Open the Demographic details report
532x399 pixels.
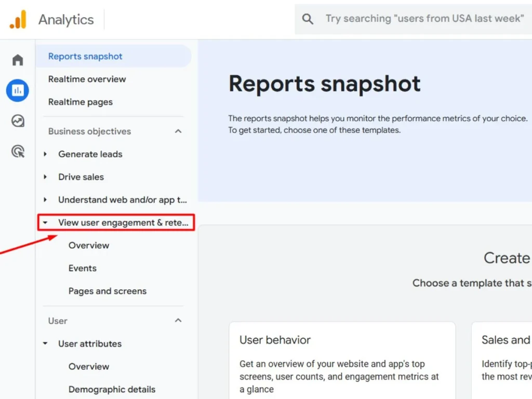(x=112, y=389)
